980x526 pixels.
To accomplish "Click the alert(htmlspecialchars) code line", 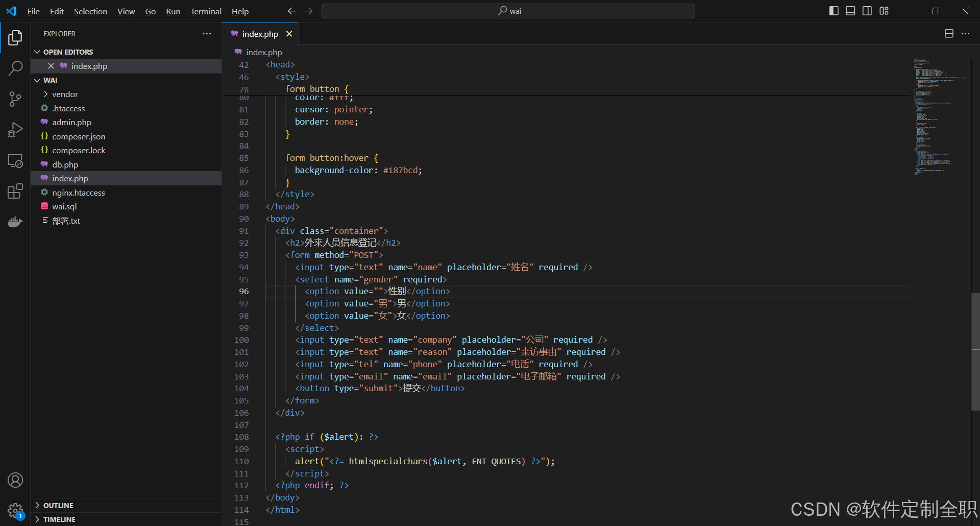I will click(x=425, y=461).
